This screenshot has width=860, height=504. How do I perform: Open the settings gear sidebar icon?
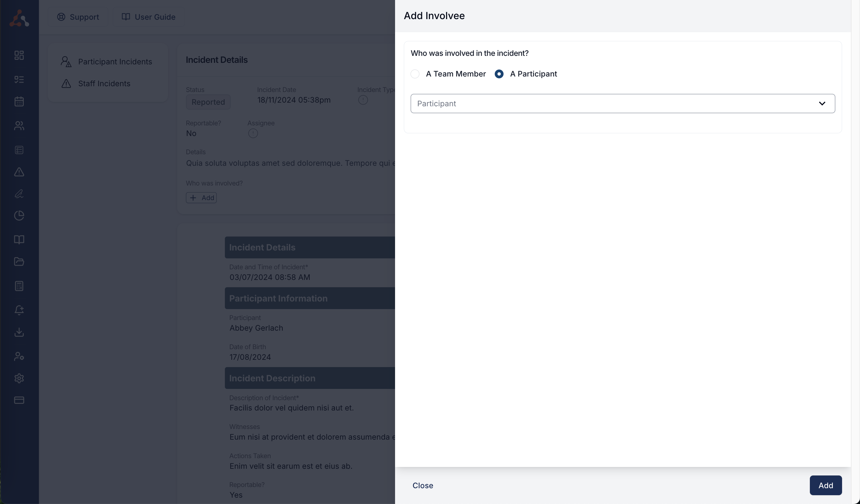click(x=19, y=378)
